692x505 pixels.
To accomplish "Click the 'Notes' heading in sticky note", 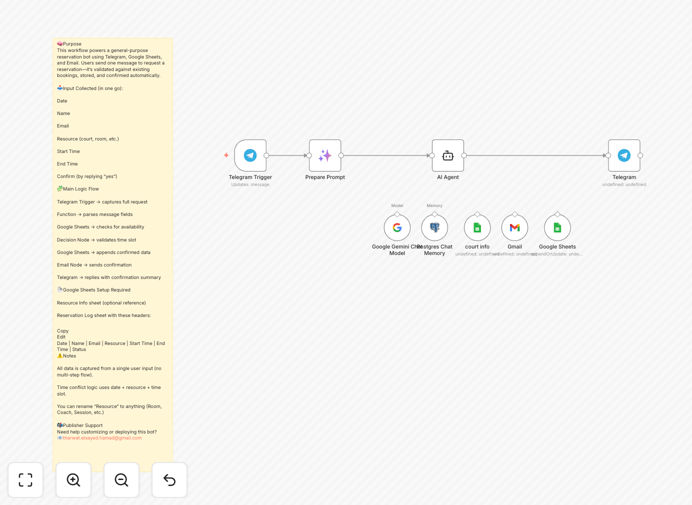I will [x=67, y=356].
